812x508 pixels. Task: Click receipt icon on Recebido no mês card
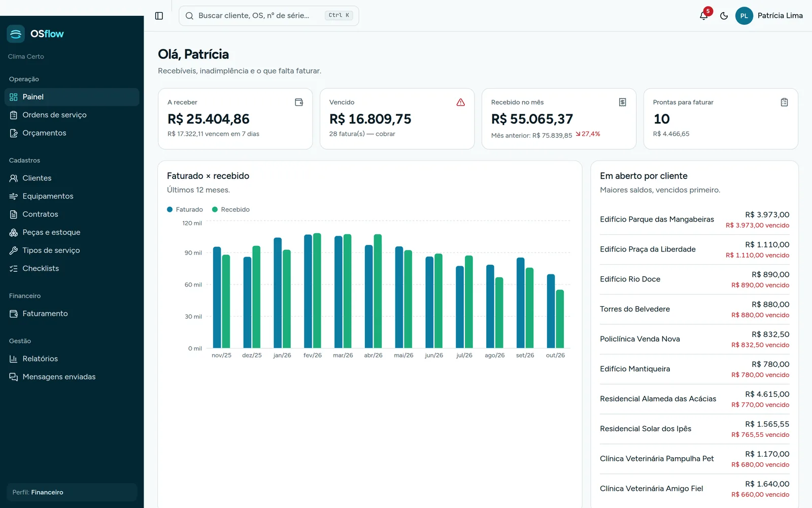coord(623,102)
